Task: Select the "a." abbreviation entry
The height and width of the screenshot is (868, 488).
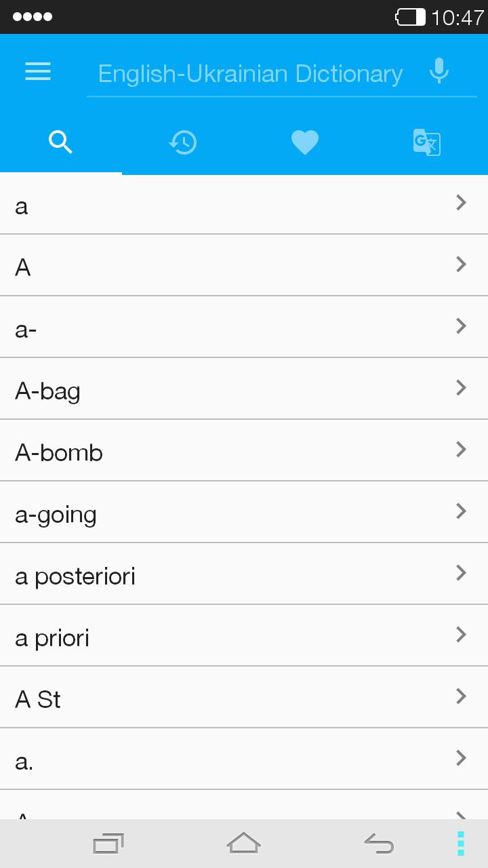Action: point(24,761)
